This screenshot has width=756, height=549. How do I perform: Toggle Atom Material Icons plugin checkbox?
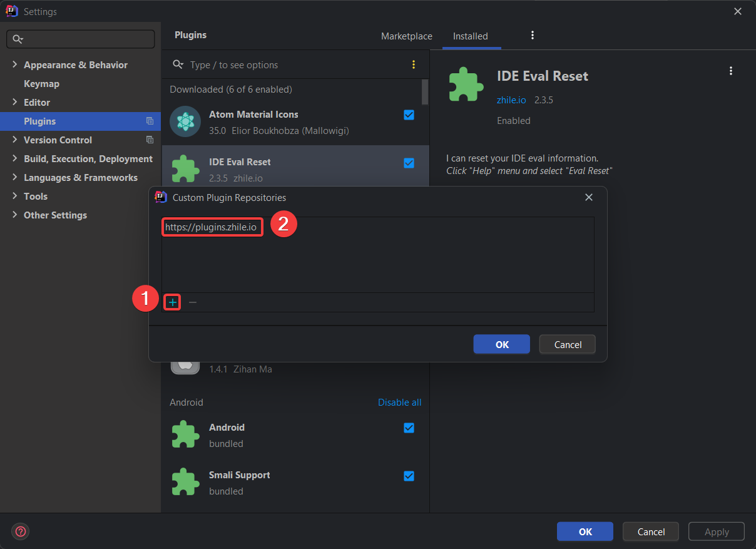click(x=409, y=115)
